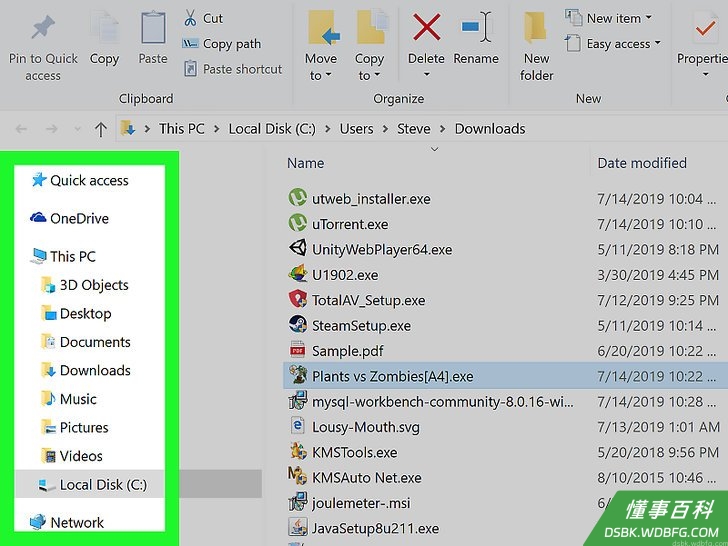Go back with the back arrow

coord(21,129)
